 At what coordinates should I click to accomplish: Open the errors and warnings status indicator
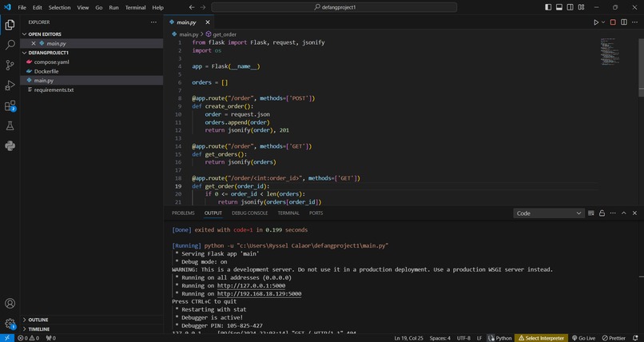pyautogui.click(x=28, y=338)
